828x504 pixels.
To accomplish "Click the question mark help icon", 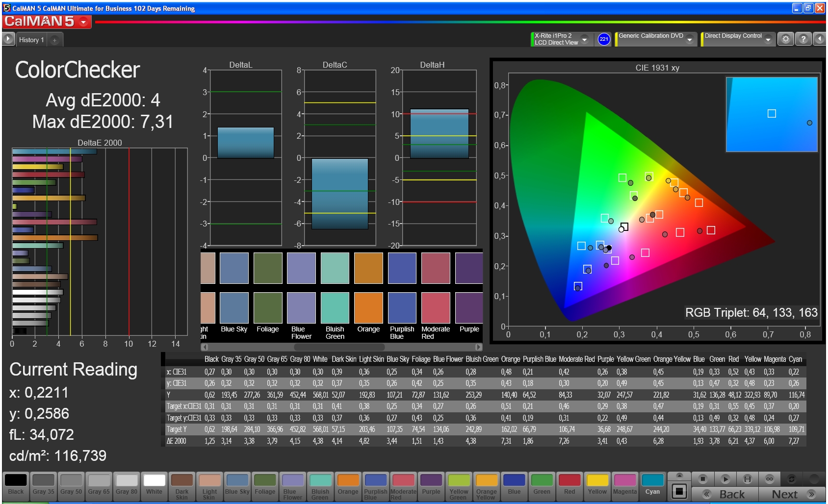I will (x=803, y=39).
